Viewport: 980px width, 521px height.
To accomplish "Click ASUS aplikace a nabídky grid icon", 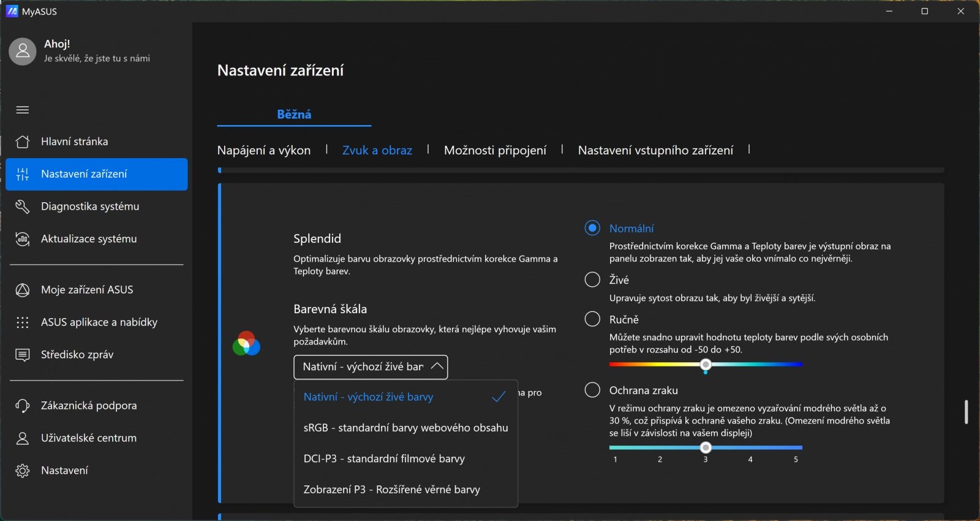I will [x=23, y=322].
